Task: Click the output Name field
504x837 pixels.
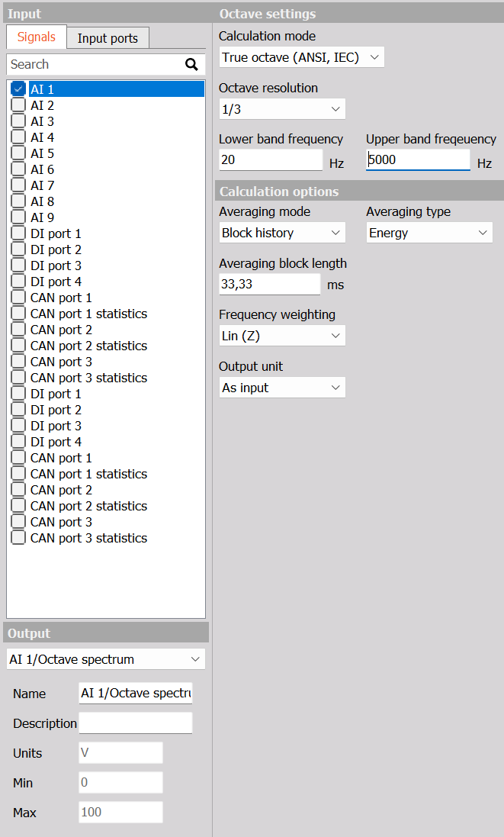Action: (x=136, y=693)
